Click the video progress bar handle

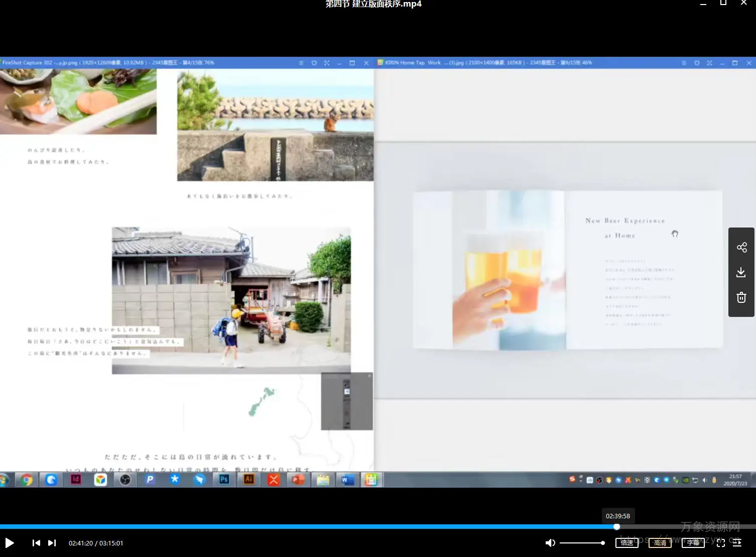tap(616, 527)
